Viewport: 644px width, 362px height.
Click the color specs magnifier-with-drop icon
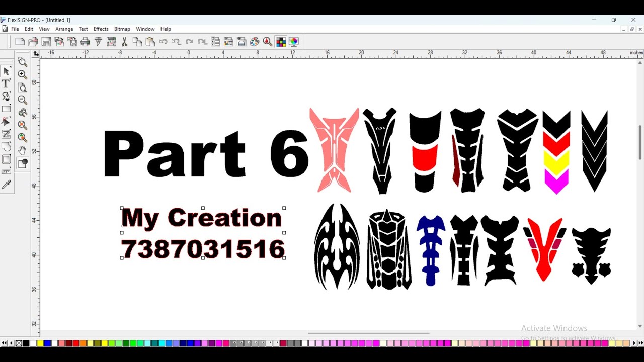click(x=268, y=42)
